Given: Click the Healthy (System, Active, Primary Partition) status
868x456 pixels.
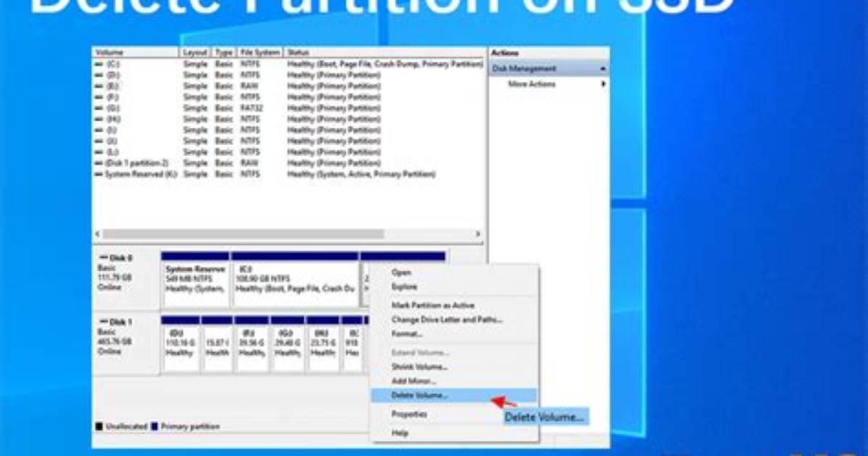Looking at the screenshot, I should [361, 174].
